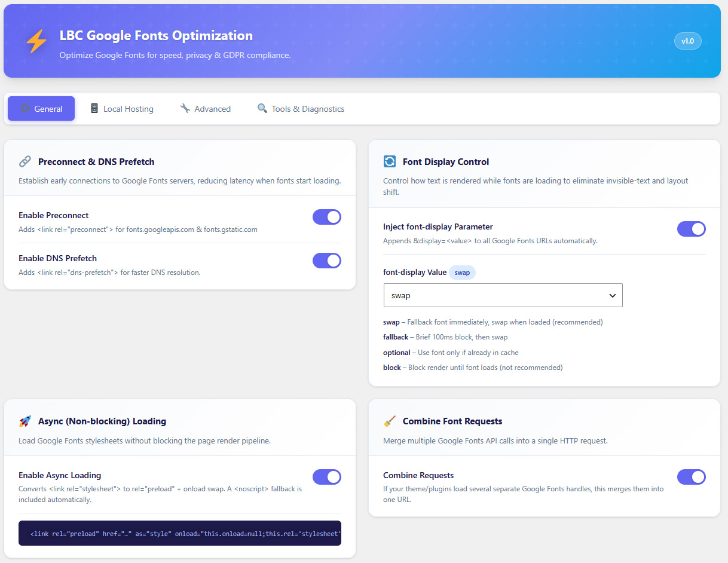Click the Enable Async Loading label
Screen dimensions: 728x563
pos(60,475)
